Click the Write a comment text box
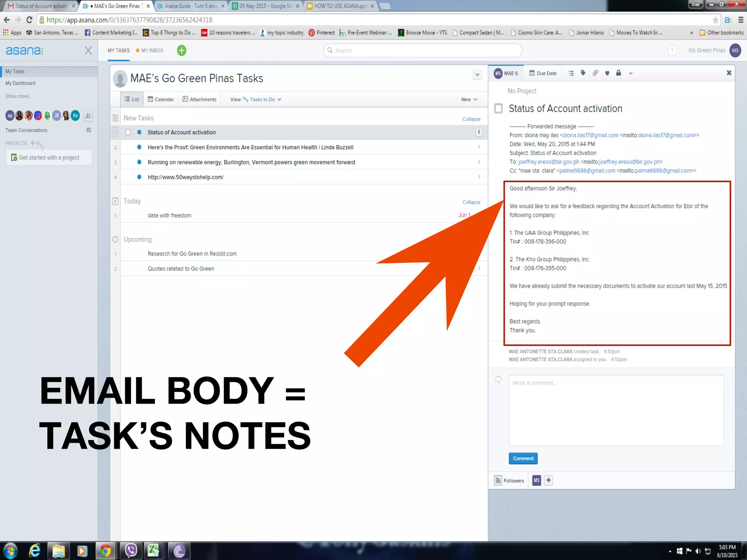Image resolution: width=747 pixels, height=560 pixels. [616, 410]
